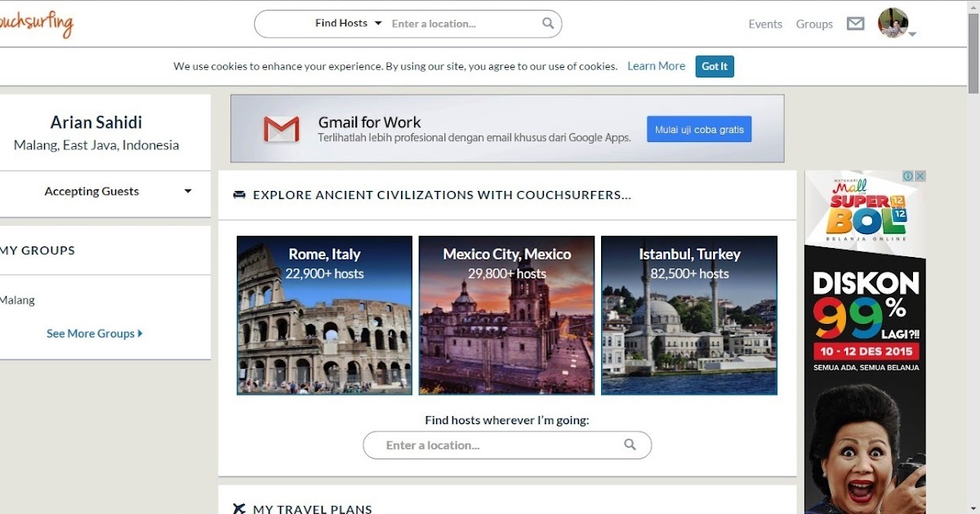Click the My Travel Plans heading
Image resolution: width=980 pixels, height=514 pixels.
(x=313, y=509)
